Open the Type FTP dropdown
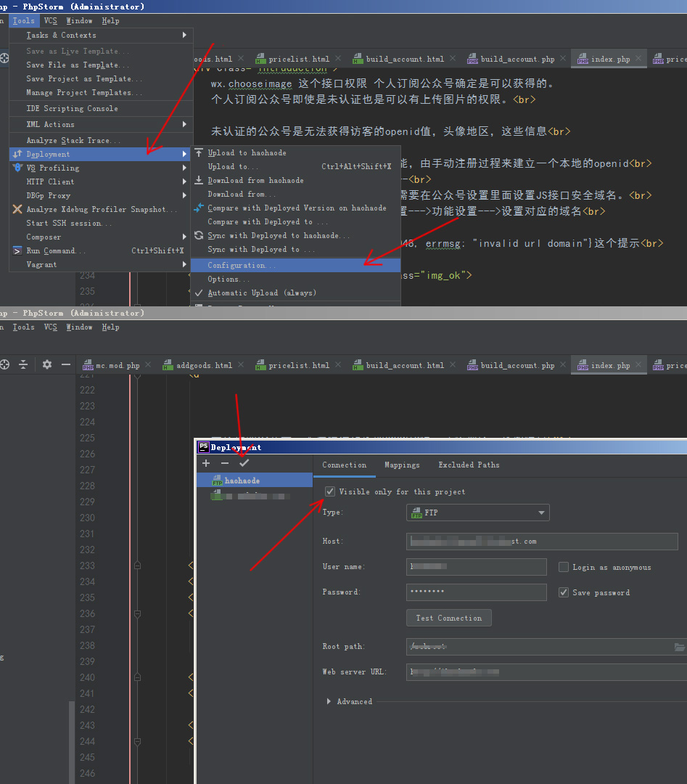This screenshot has width=687, height=784. 477,513
